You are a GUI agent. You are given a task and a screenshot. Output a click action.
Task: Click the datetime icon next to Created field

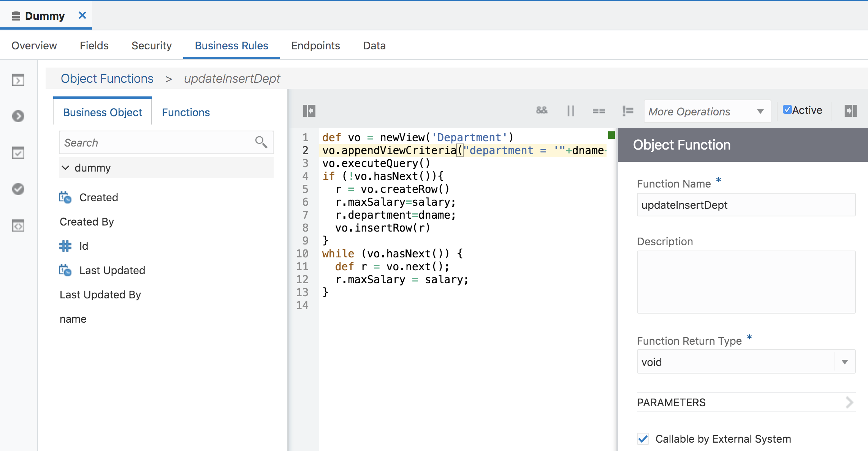pos(65,197)
